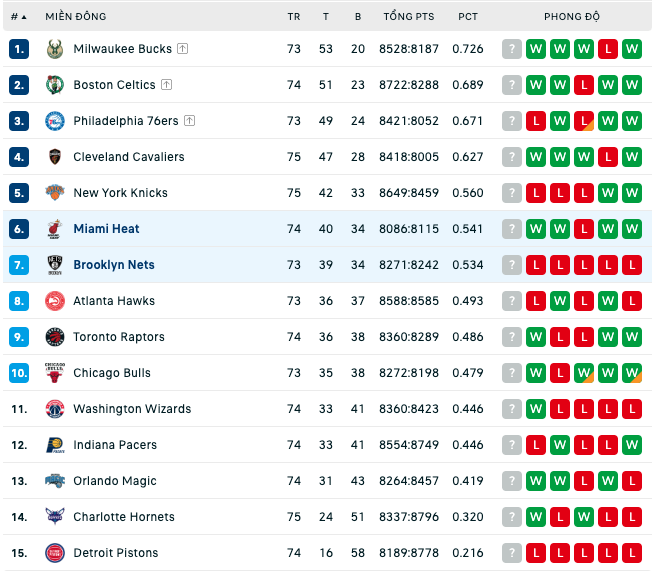The width and height of the screenshot is (655, 573).
Task: Sort standings by PCT column header
Action: (468, 17)
